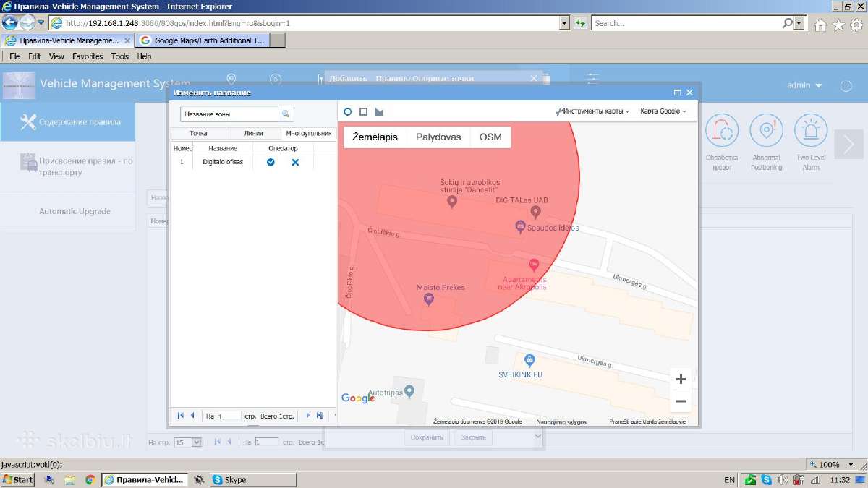Select the circle drawing tool
The width and height of the screenshot is (868, 488).
click(348, 112)
